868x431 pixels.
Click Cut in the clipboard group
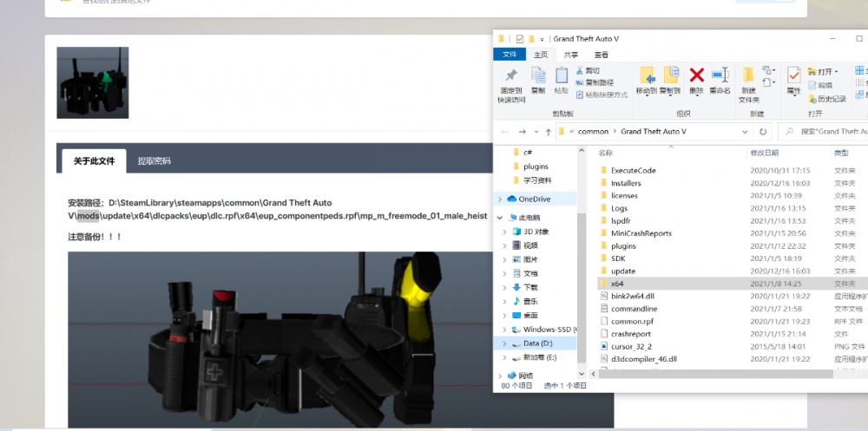[592, 70]
